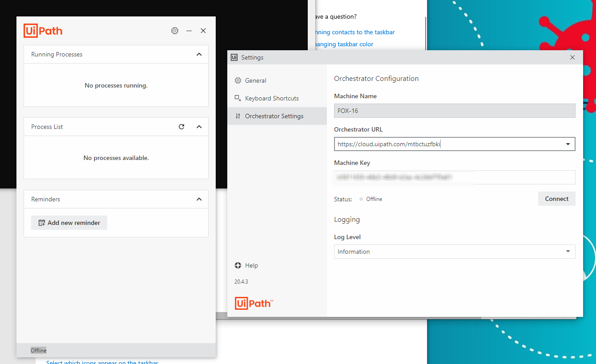Viewport: 596px width, 364px height.
Task: Open the General settings tab
Action: [277, 80]
